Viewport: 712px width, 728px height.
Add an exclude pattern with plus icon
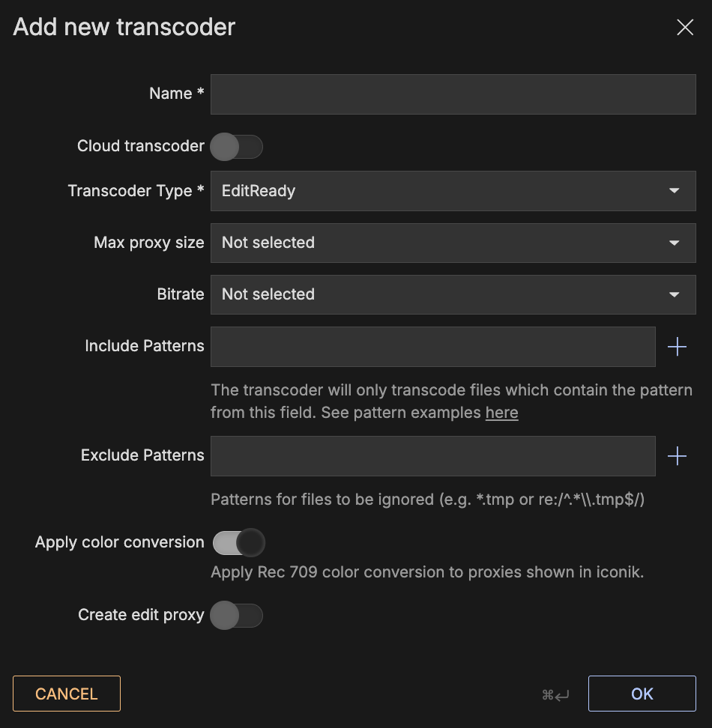[x=677, y=456]
